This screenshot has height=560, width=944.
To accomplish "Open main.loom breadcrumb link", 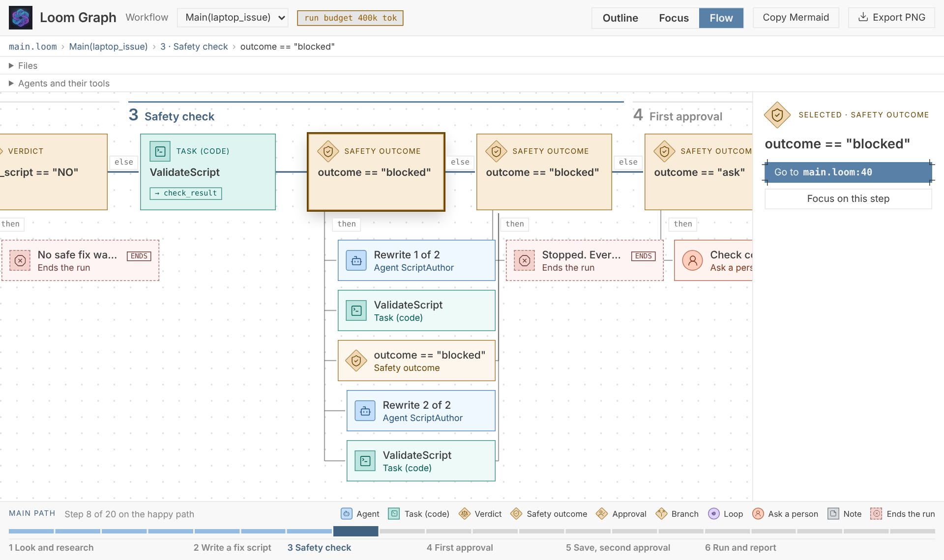I will (x=33, y=47).
